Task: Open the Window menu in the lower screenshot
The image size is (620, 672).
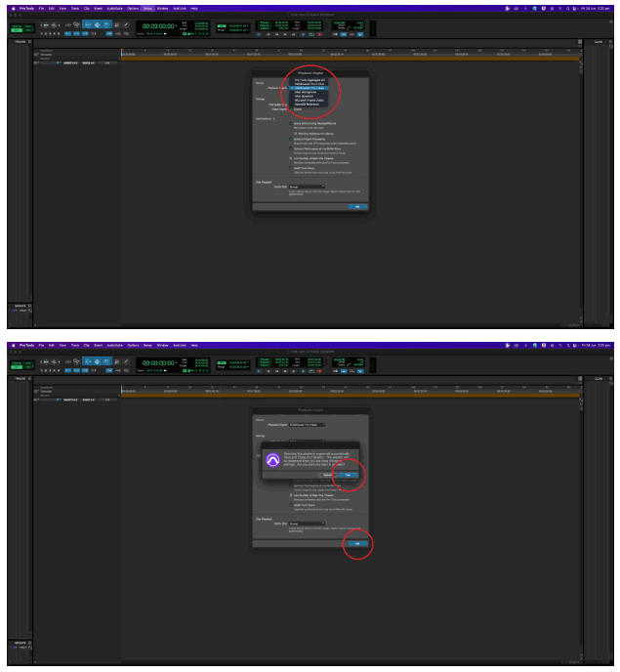Action: click(x=162, y=345)
